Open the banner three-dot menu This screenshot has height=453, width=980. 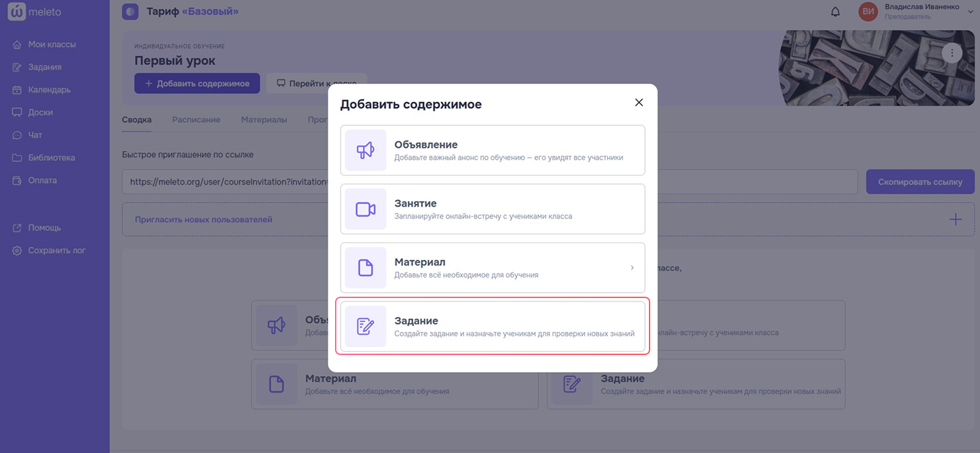952,52
